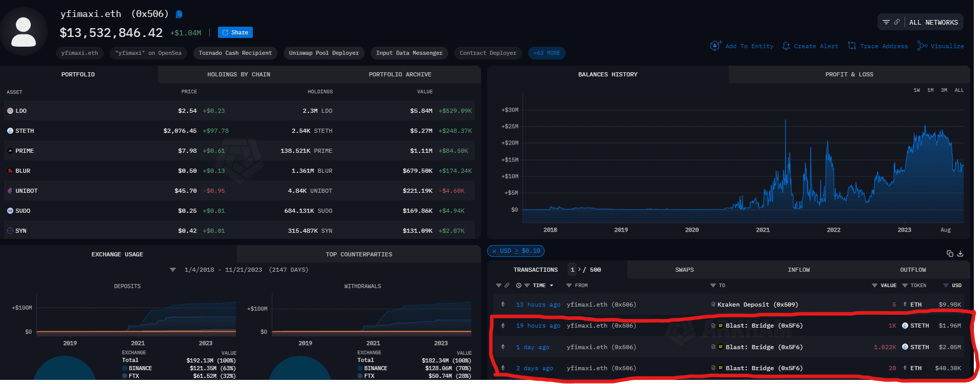Click the BINANCE legend dot under Withdrawals
Image resolution: width=980 pixels, height=384 pixels.
click(360, 368)
